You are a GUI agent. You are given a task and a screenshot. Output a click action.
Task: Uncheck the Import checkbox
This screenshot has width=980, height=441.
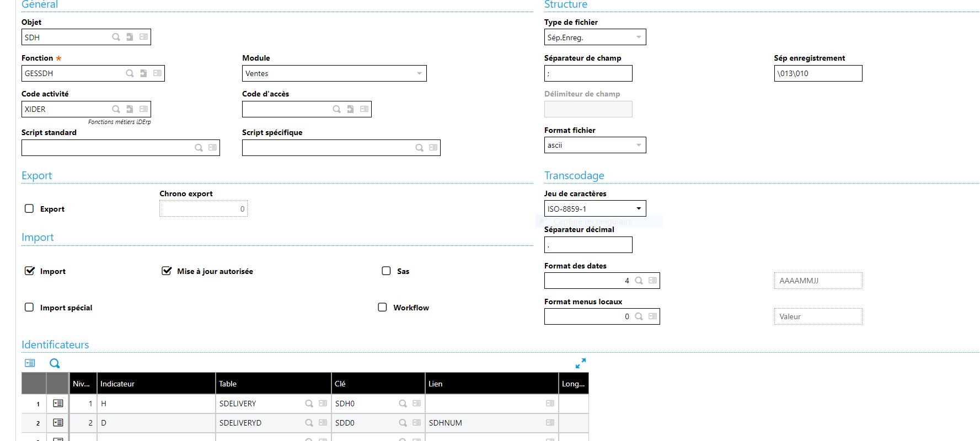tap(29, 271)
